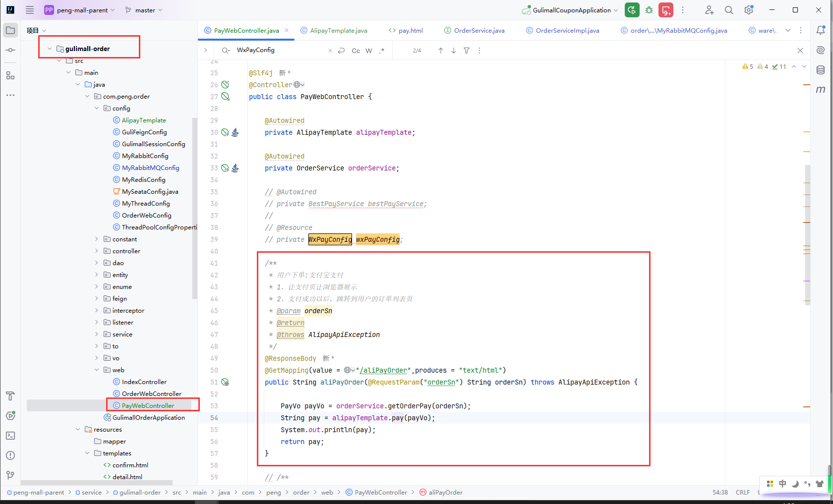This screenshot has width=833, height=504.
Task: Run GulimallCouponApplication with green run button
Action: (x=632, y=10)
